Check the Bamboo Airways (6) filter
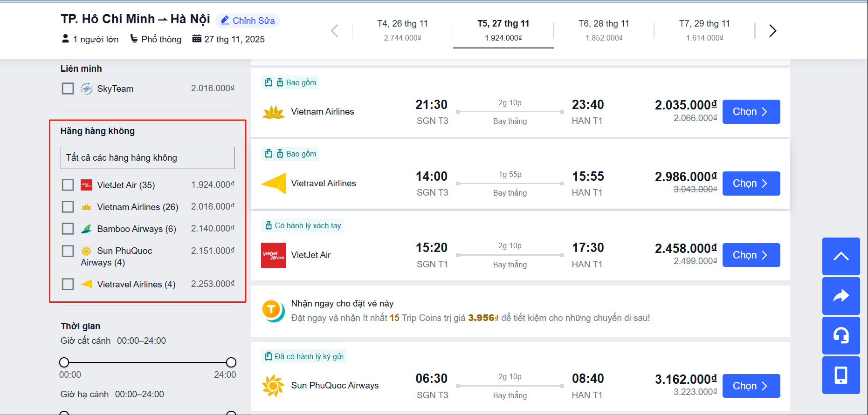This screenshot has width=868, height=415. 68,228
